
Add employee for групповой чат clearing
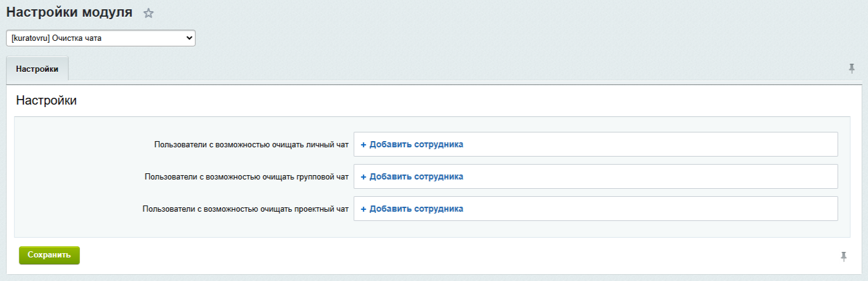point(416,176)
